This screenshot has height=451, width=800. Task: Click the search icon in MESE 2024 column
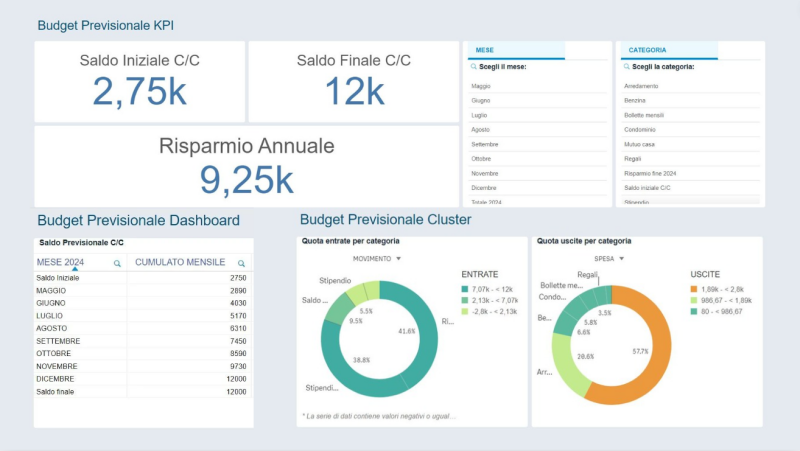117,263
